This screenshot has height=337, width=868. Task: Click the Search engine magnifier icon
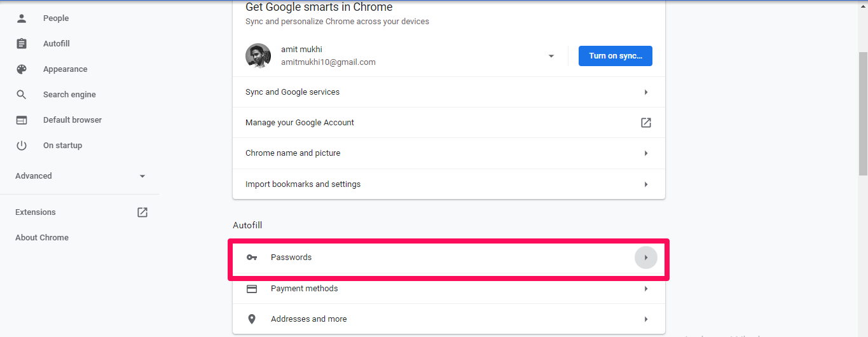pyautogui.click(x=22, y=95)
